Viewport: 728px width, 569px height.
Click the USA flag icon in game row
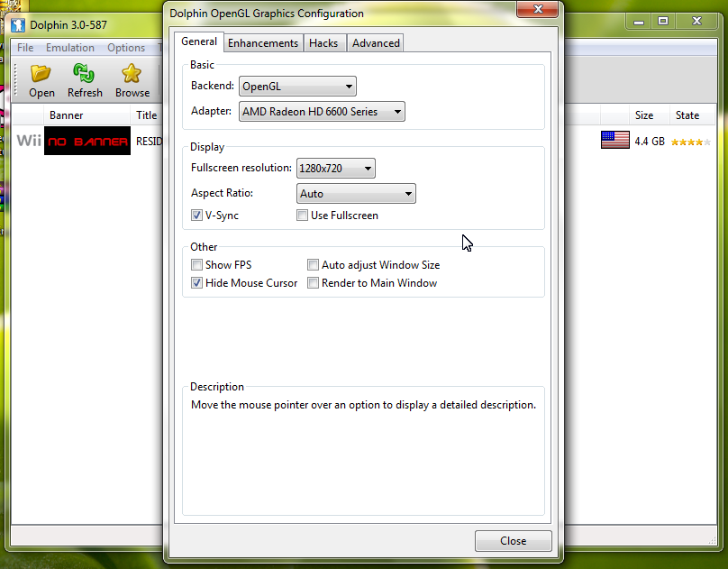[x=615, y=140]
